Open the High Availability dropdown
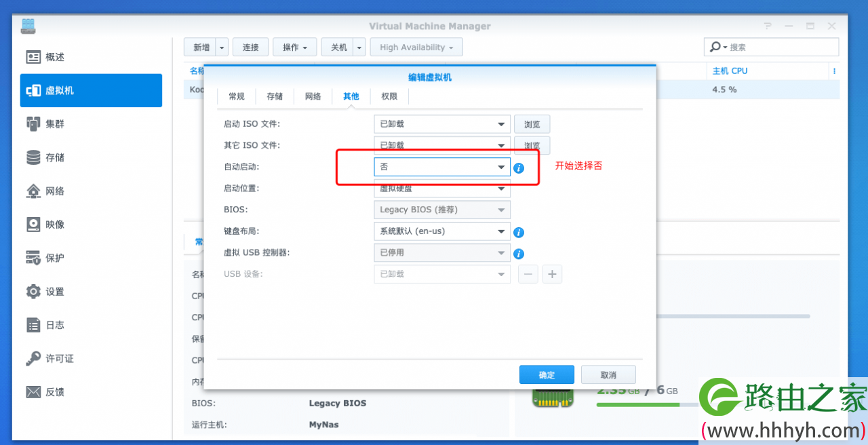The image size is (868, 445). point(416,47)
